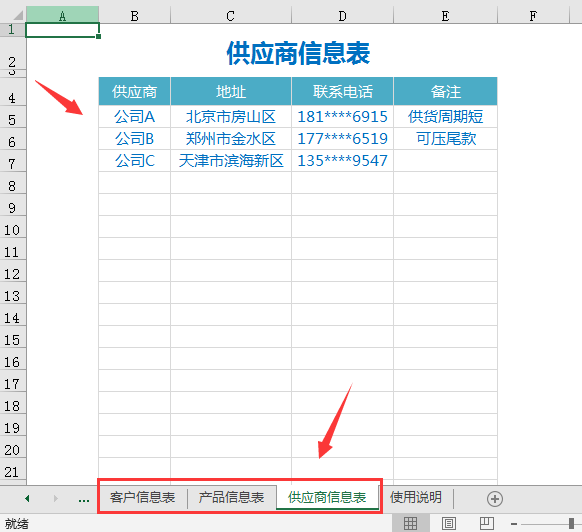The image size is (582, 532).
Task: Switch to Normal view icon in status bar
Action: pyautogui.click(x=410, y=523)
